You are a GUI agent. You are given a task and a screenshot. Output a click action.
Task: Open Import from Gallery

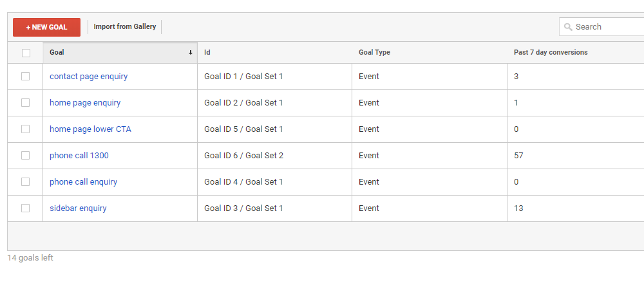(125, 26)
